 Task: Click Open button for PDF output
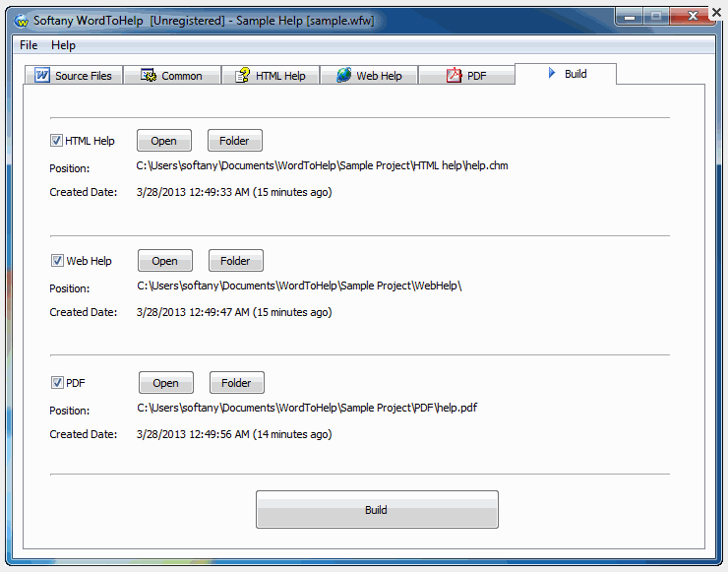click(165, 383)
